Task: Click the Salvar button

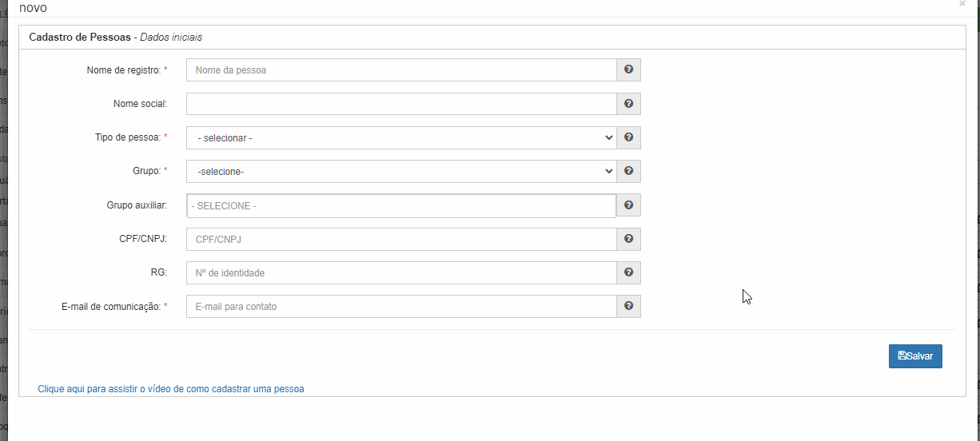Action: point(915,356)
